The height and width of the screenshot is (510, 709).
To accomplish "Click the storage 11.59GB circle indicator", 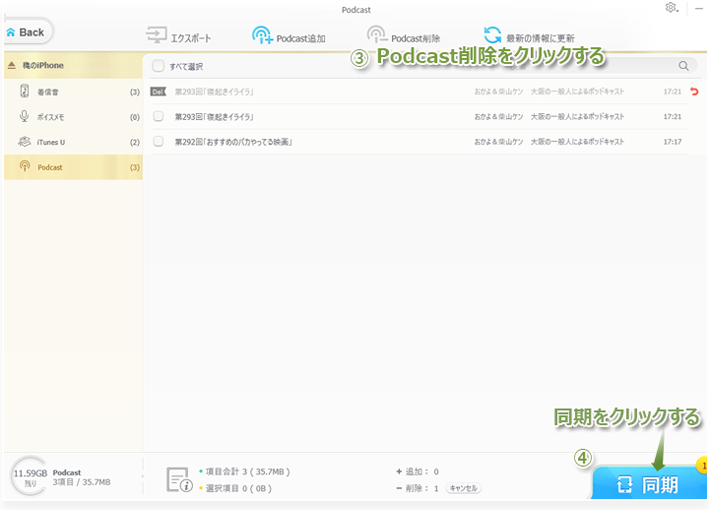I will [x=30, y=476].
